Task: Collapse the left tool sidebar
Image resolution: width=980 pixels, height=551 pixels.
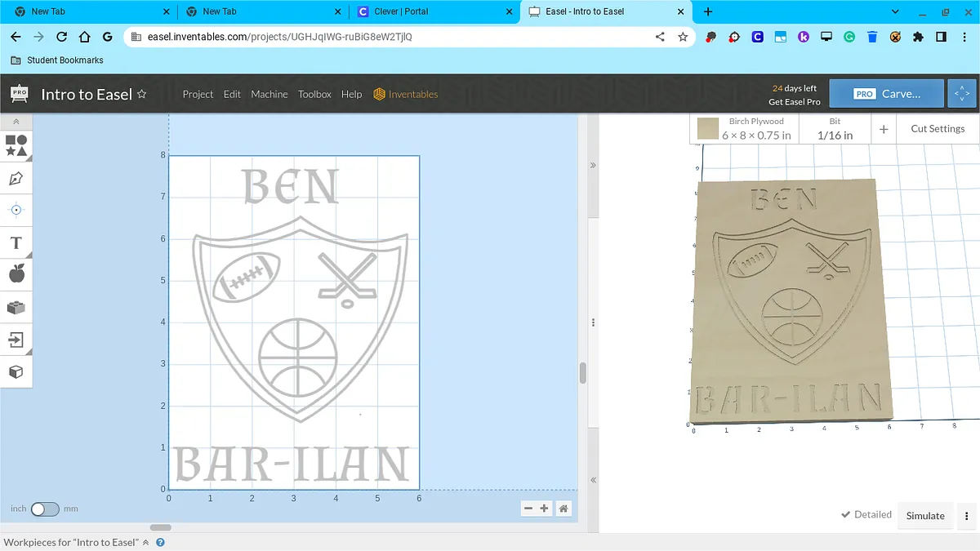Action: pyautogui.click(x=16, y=122)
